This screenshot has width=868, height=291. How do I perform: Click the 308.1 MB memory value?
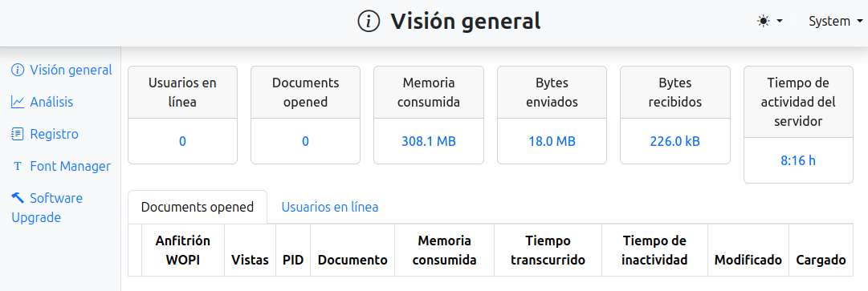point(429,141)
